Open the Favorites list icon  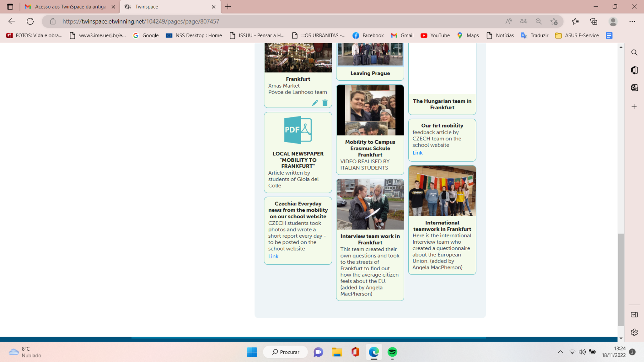point(575,21)
